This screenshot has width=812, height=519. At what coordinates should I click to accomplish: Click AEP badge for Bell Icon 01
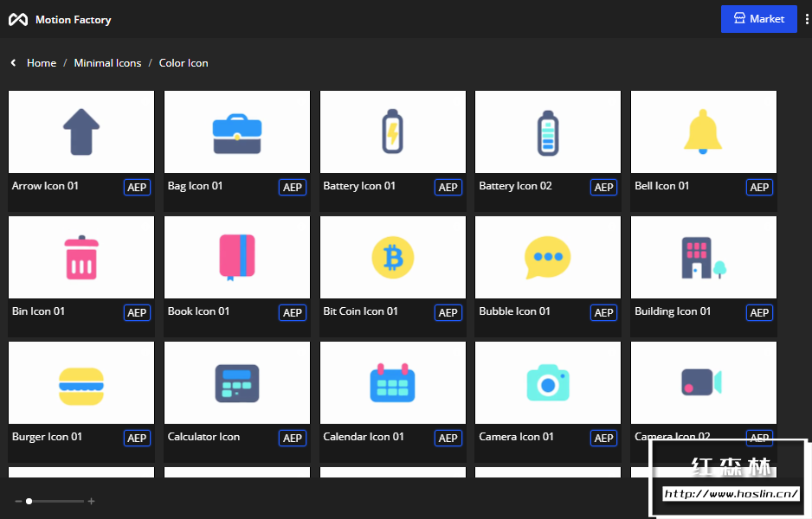(x=760, y=188)
